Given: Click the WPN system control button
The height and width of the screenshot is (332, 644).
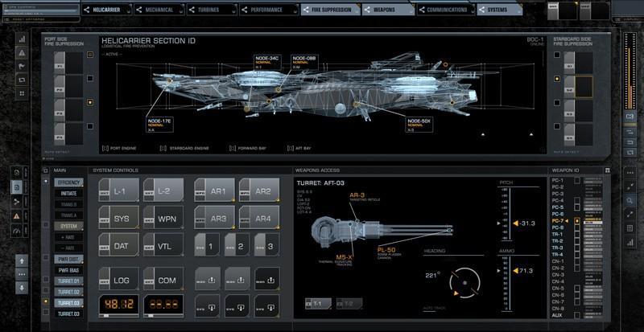Looking at the screenshot, I should [x=163, y=218].
